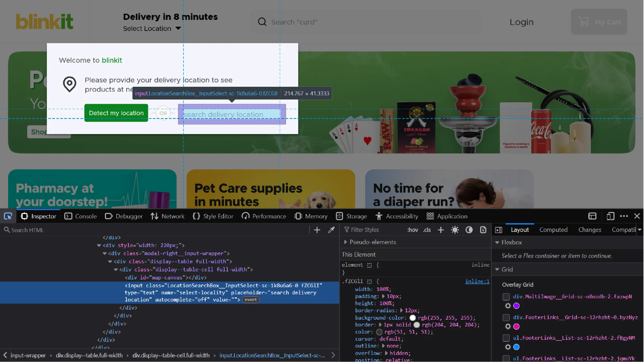Image resolution: width=644 pixels, height=362 pixels.
Task: Open the devtools three-dots options menu
Action: coord(624,216)
